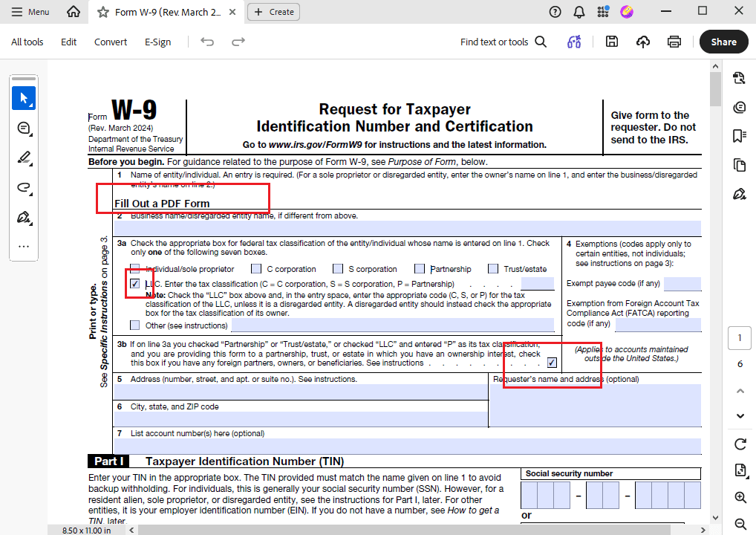Choose the Draw freehand loop tool
Screen dimensions: 756x535
[24, 188]
